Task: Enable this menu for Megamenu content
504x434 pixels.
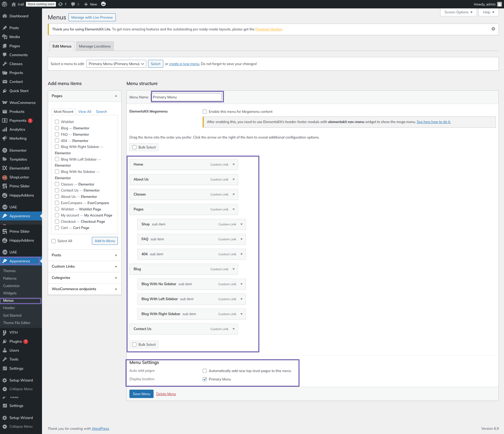Action: click(205, 112)
